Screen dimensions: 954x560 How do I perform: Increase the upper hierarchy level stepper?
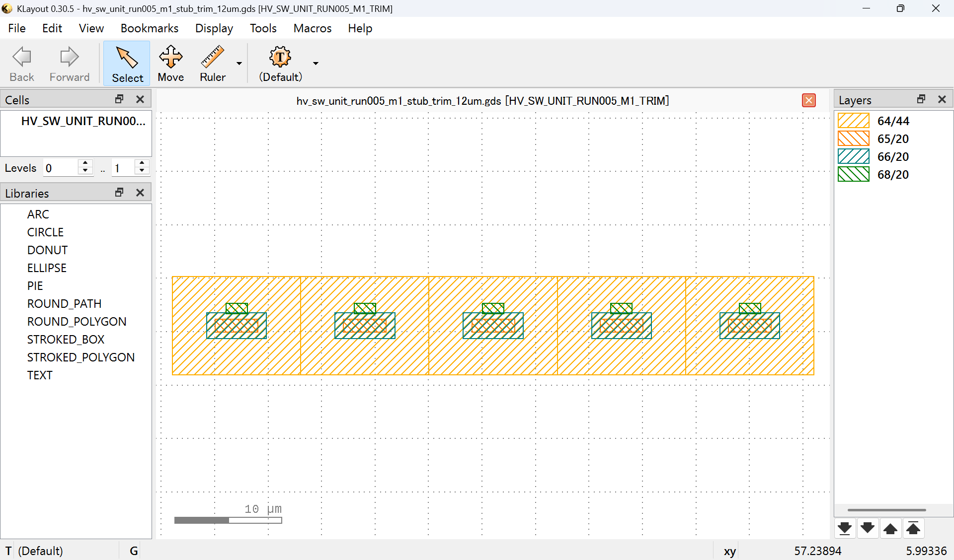(142, 163)
